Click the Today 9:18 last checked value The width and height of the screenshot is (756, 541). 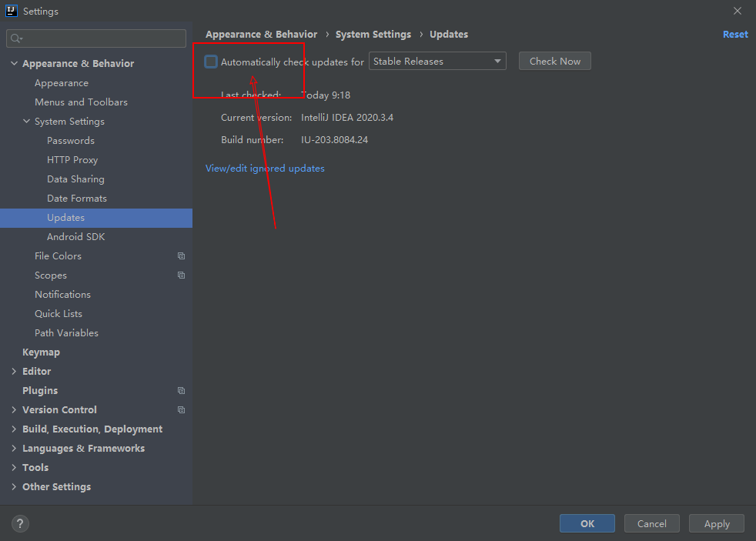(326, 95)
